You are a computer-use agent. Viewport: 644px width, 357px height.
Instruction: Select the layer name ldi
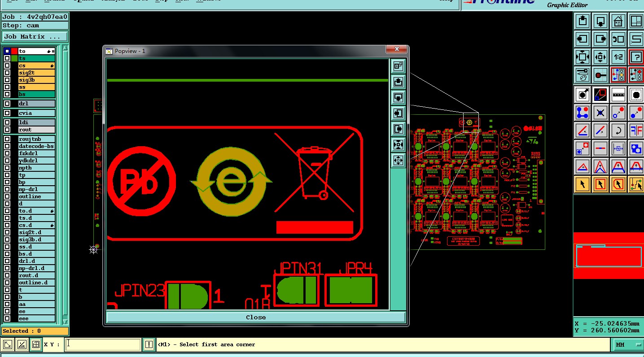tap(37, 122)
